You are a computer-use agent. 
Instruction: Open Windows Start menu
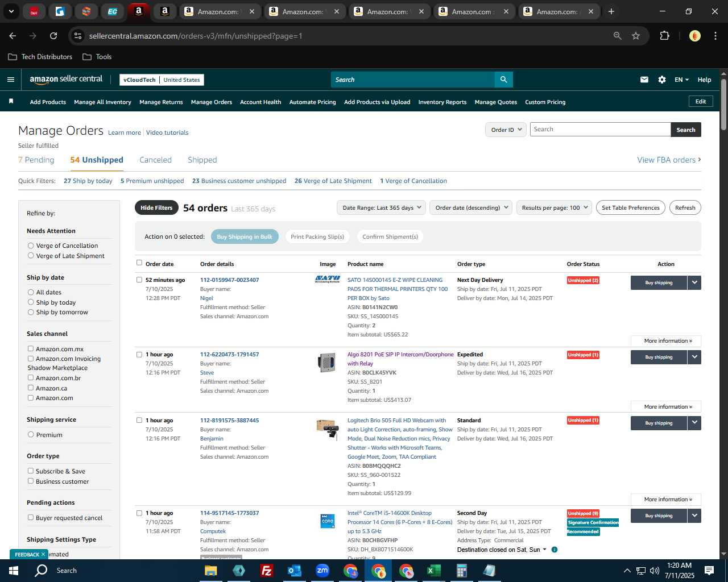[14, 571]
